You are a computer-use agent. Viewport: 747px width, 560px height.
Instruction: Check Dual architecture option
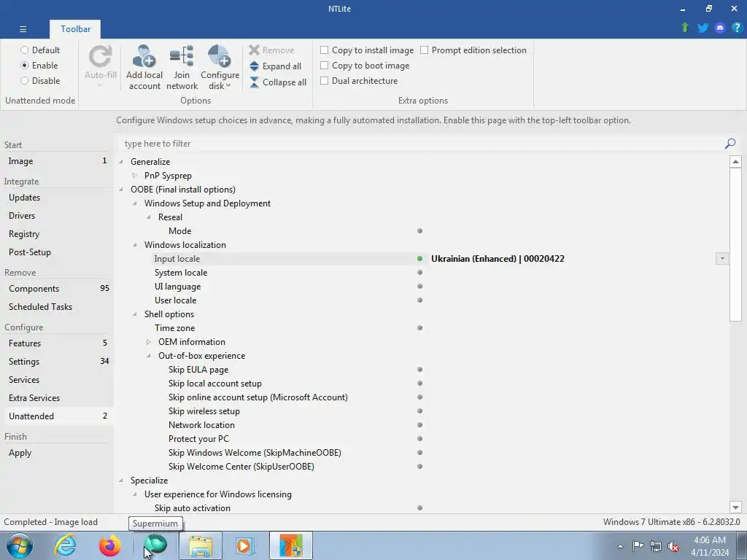pyautogui.click(x=359, y=80)
